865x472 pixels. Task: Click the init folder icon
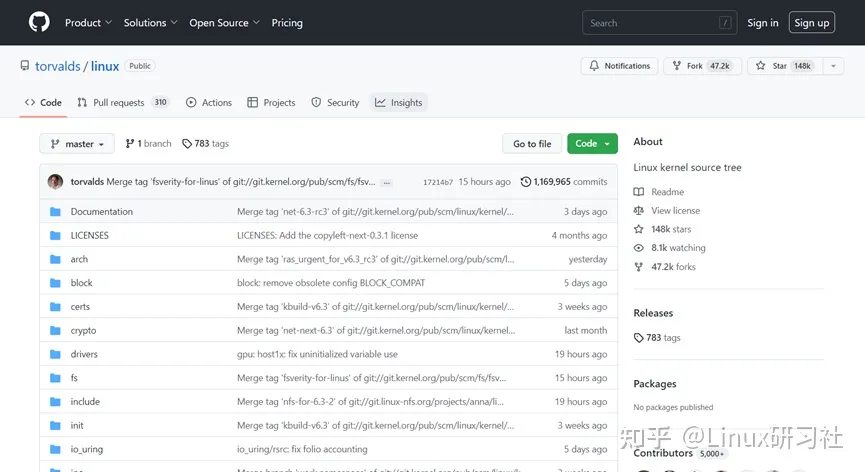coord(55,425)
